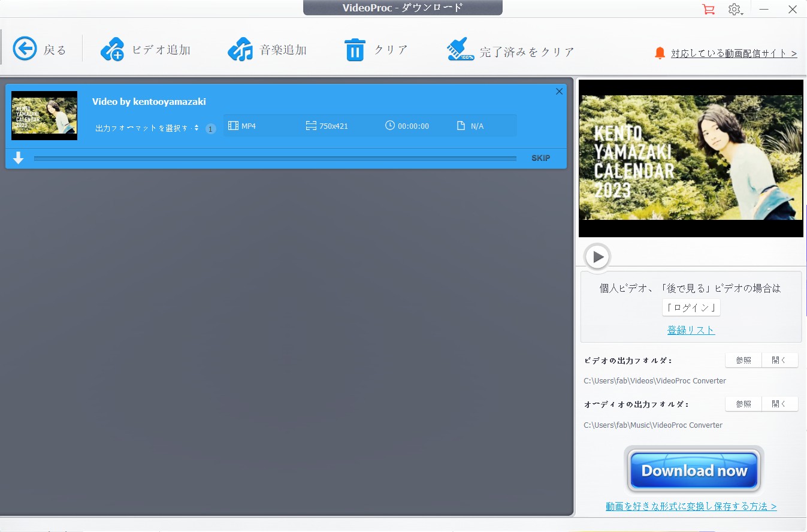The height and width of the screenshot is (532, 807).
Task: Click the ビデオ追加 (add video) button
Action: (146, 50)
